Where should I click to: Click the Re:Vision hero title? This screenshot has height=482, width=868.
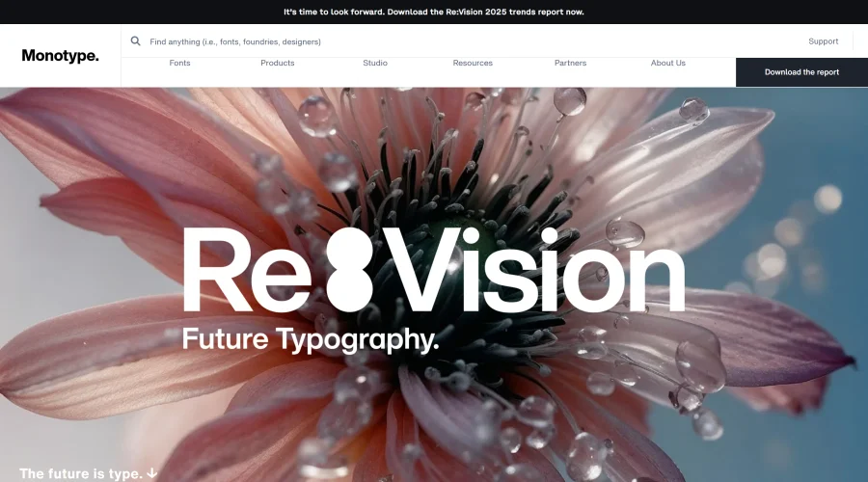point(434,270)
